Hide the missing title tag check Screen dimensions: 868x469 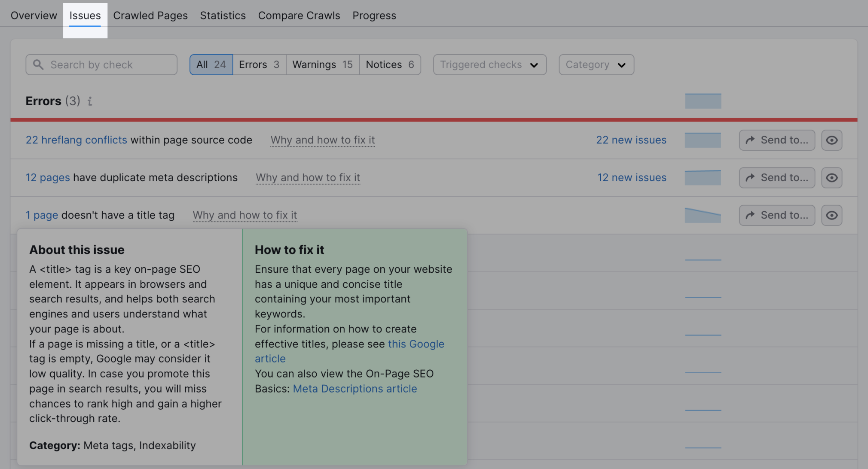click(x=831, y=215)
